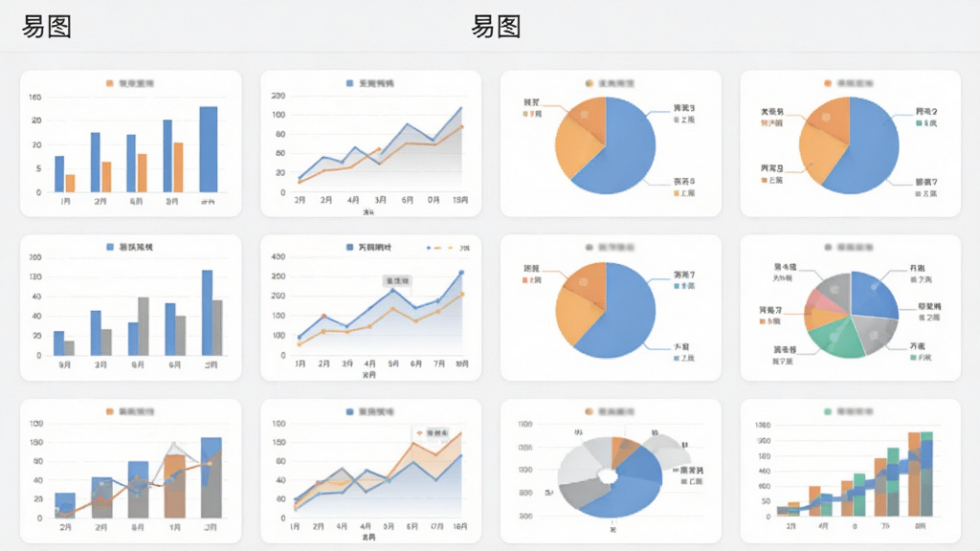Select the green slice of the multicolor pie chart

(836, 338)
